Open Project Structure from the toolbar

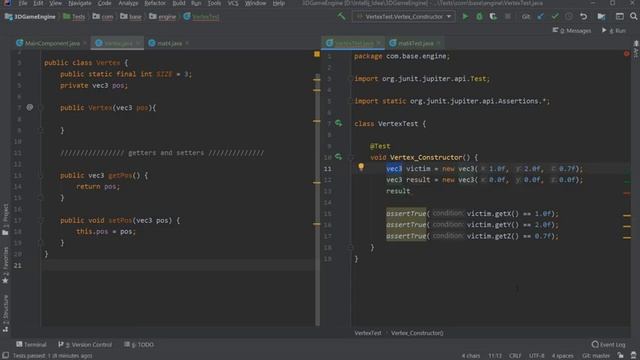[601, 17]
